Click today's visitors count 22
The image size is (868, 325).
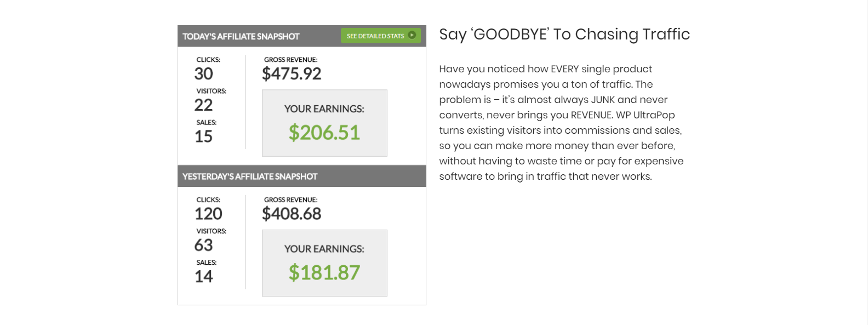[203, 105]
